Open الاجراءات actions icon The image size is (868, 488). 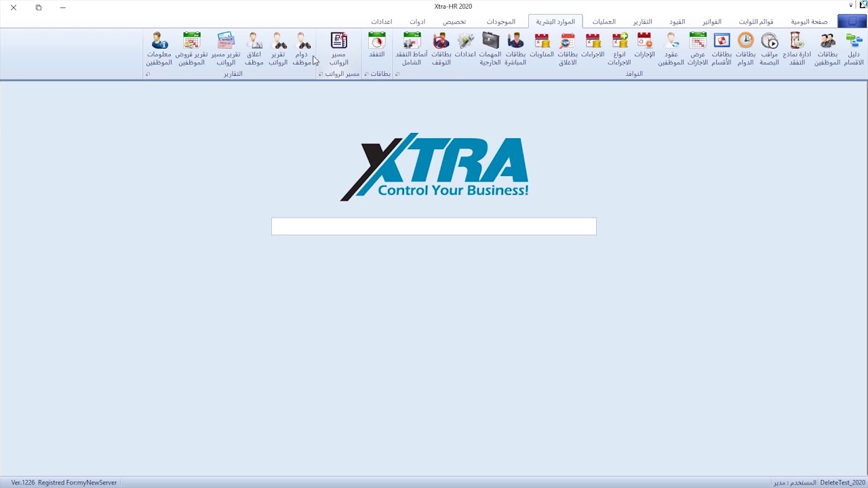[x=593, y=45]
